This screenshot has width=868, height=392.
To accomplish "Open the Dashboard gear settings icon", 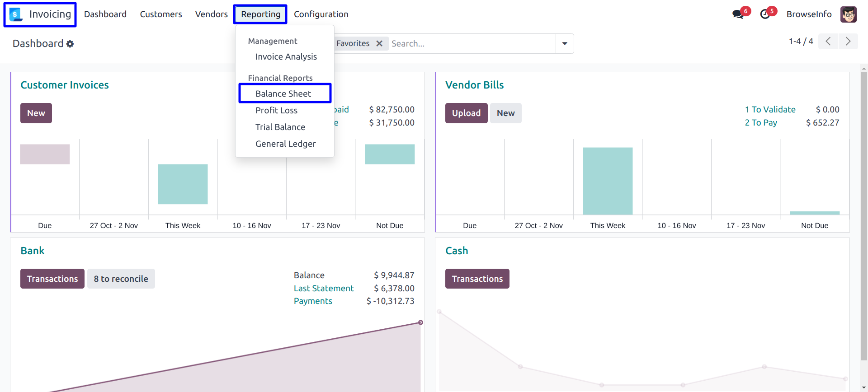I will [70, 44].
